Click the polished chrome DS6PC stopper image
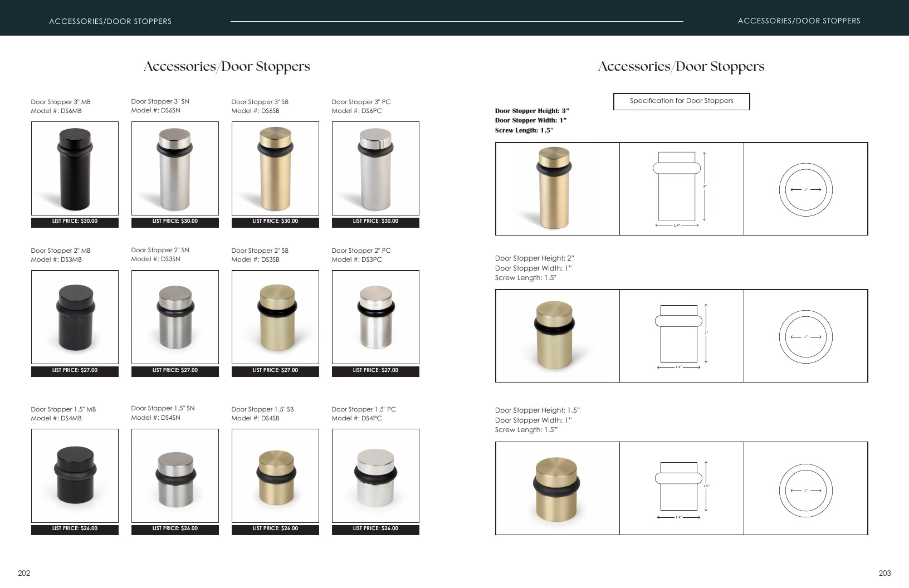The image size is (909, 588). pos(375,168)
